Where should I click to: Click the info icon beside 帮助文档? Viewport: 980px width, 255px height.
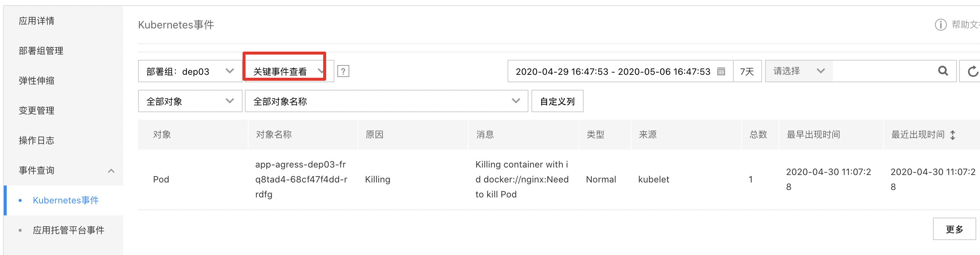click(x=940, y=25)
